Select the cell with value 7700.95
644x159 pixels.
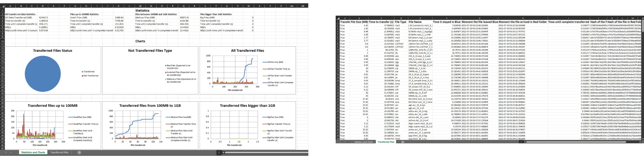119,21
